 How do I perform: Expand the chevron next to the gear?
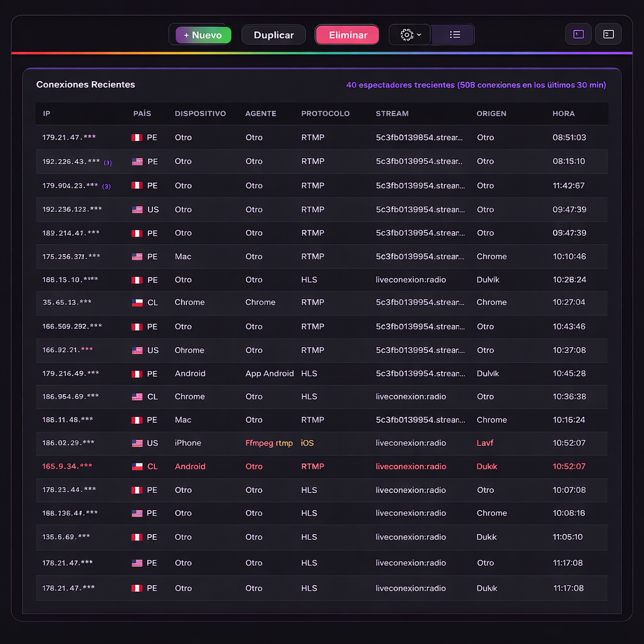pos(419,35)
